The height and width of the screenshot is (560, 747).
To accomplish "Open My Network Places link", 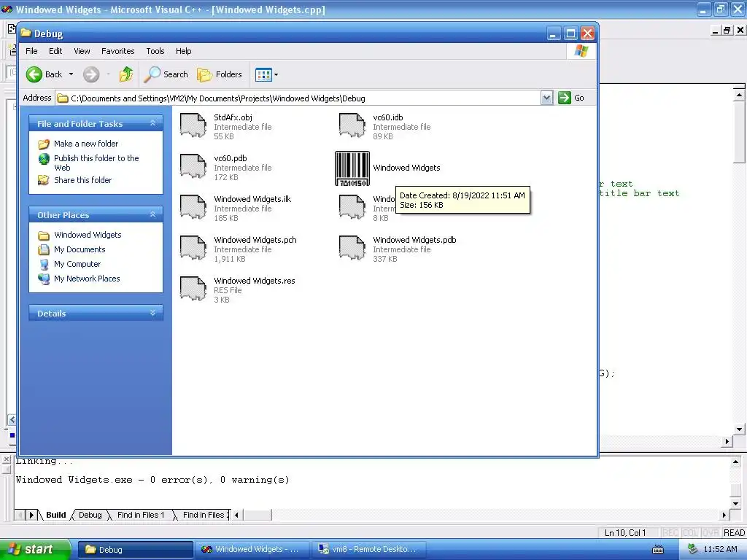I will (87, 279).
